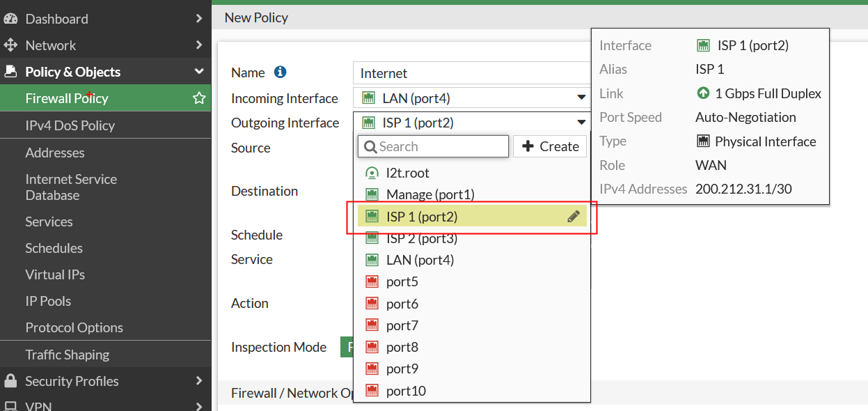
Task: Choose ISP 2 (port3) from interface list
Action: pos(421,238)
